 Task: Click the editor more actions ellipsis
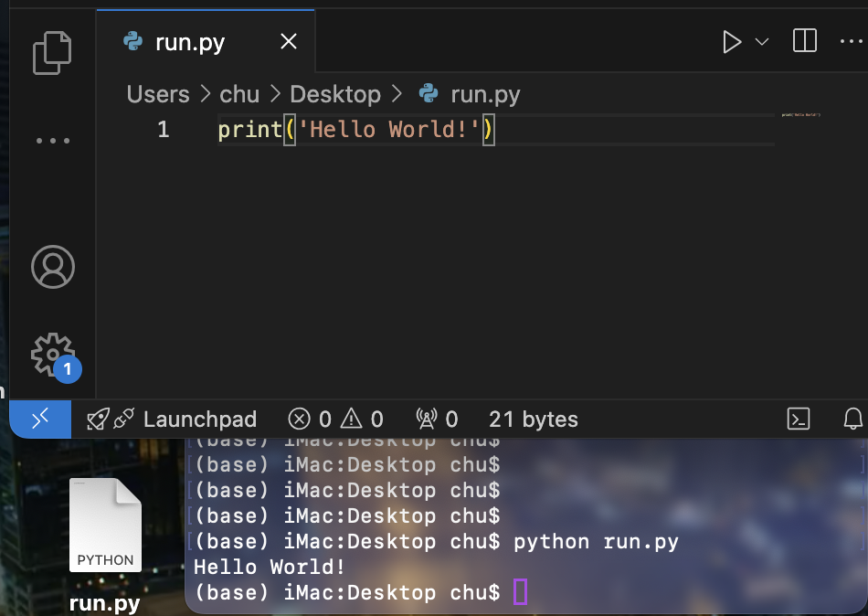pyautogui.click(x=852, y=41)
